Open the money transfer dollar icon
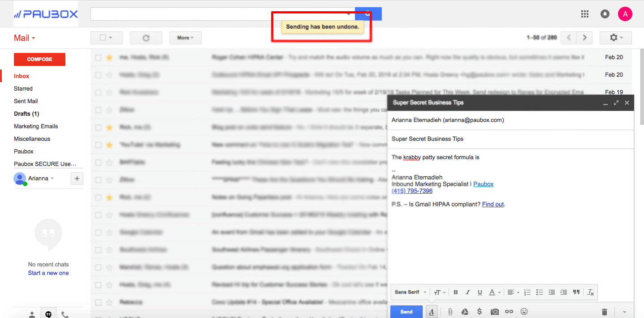Image resolution: width=644 pixels, height=318 pixels. pyautogui.click(x=479, y=311)
